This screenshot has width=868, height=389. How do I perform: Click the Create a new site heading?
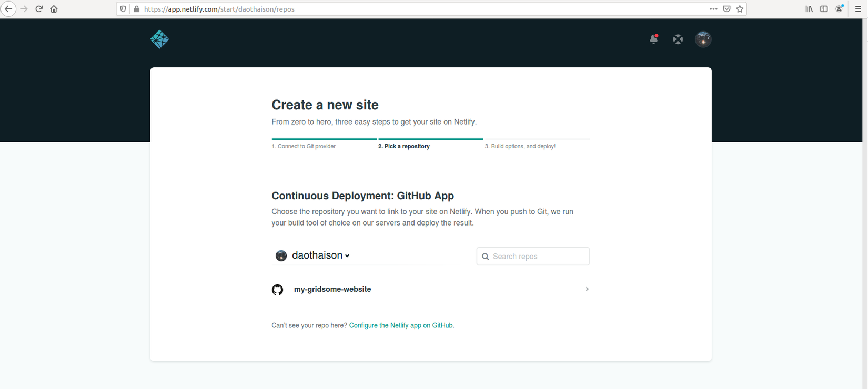[x=325, y=105]
